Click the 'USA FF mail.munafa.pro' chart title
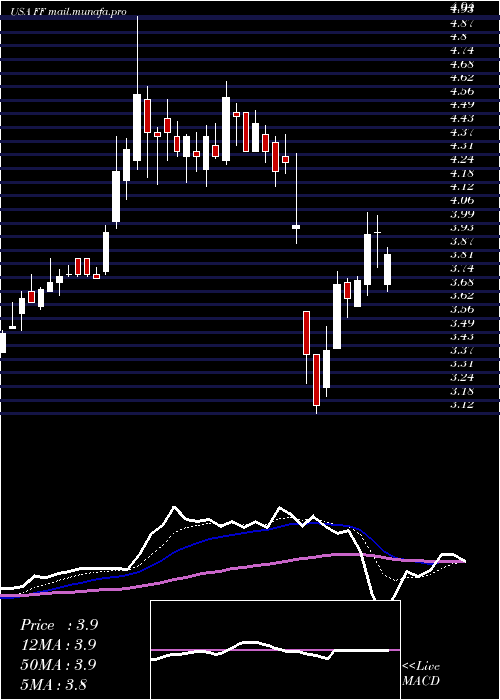 [x=68, y=12]
